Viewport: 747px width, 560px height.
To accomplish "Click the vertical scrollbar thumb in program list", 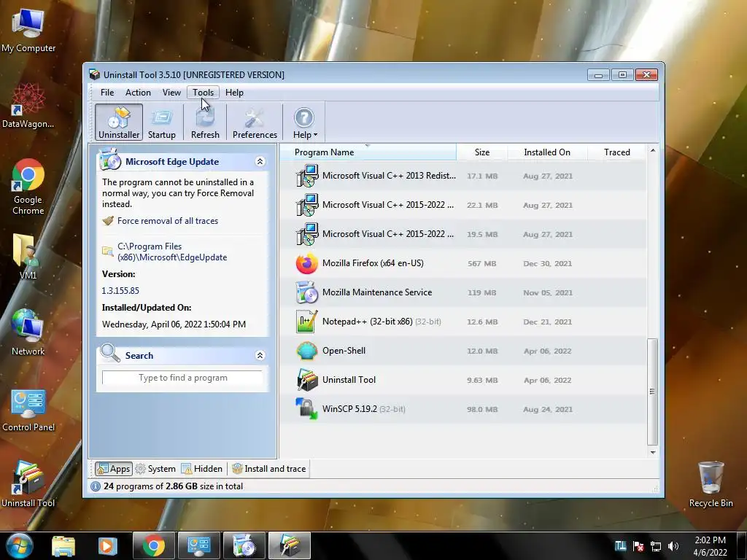I will click(x=652, y=392).
